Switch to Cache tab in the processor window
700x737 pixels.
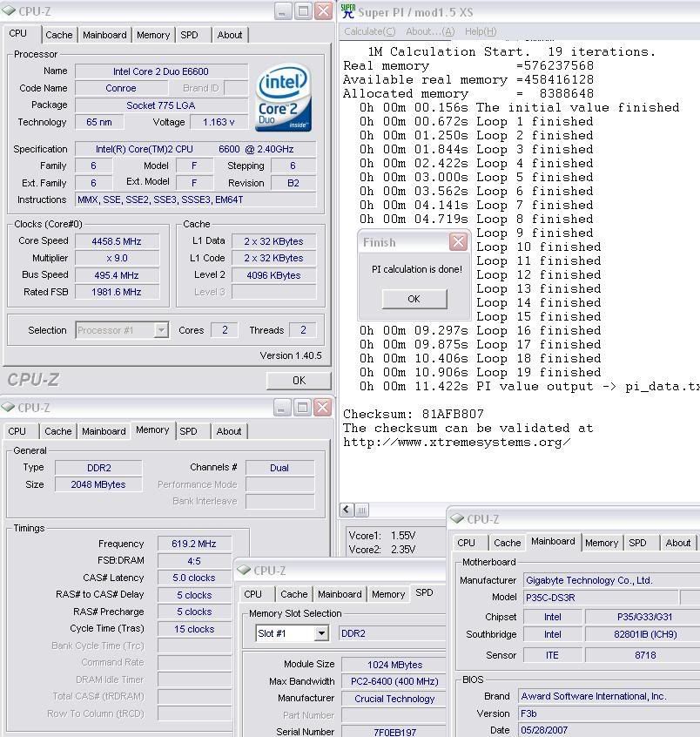58,35
